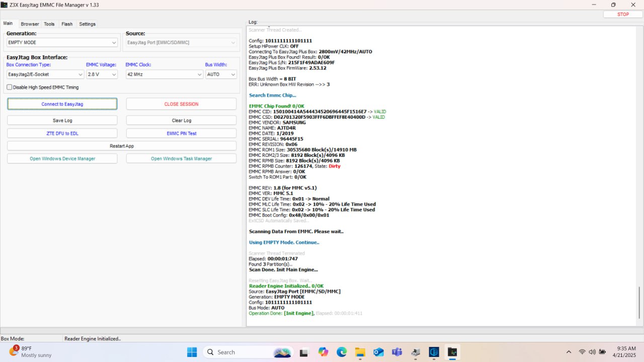The image size is (644, 362).
Task: Open Outlook from the taskbar
Action: (379, 352)
